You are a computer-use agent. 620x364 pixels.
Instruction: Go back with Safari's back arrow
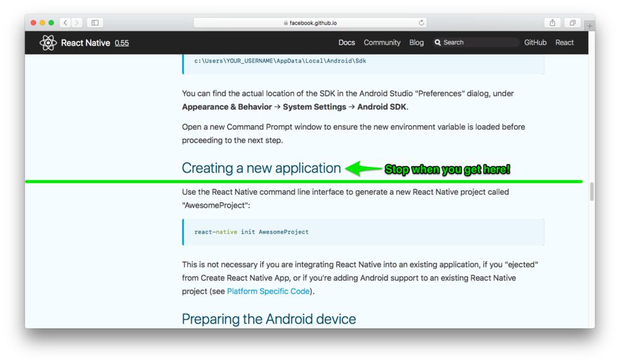click(66, 22)
